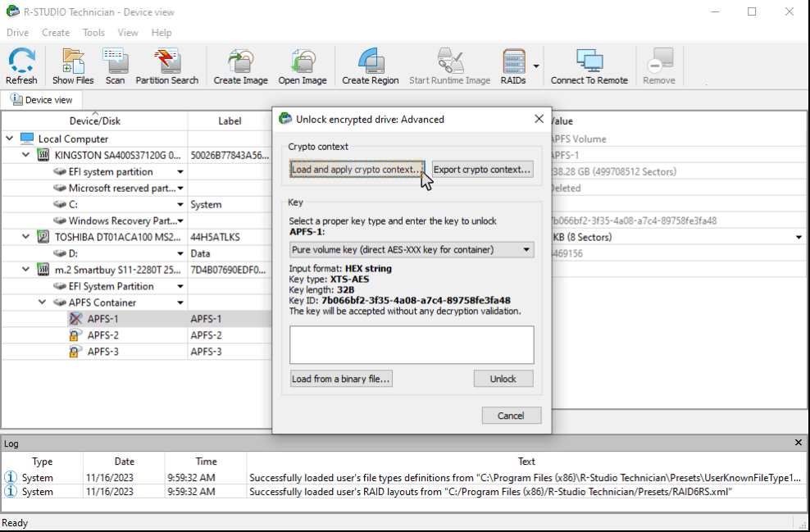Start a Scan from the toolbar
Image resolution: width=810 pixels, height=532 pixels.
[116, 66]
